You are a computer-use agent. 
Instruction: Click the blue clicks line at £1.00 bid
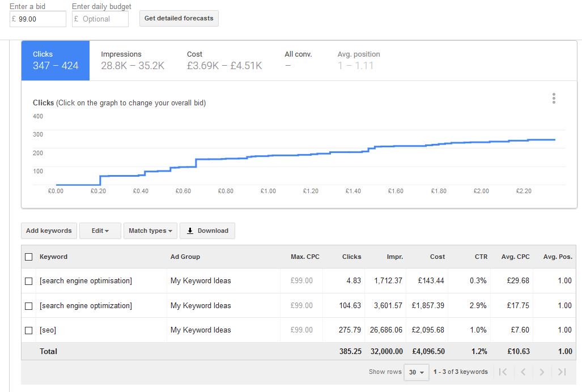pyautogui.click(x=268, y=156)
